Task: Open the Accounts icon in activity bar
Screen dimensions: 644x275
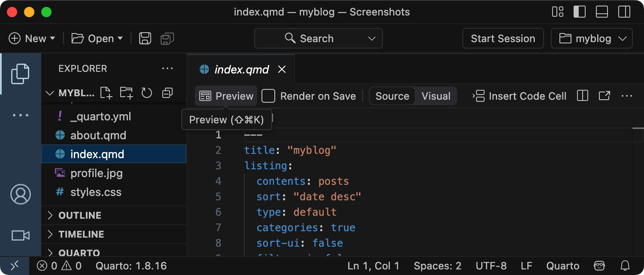Action: pyautogui.click(x=20, y=194)
